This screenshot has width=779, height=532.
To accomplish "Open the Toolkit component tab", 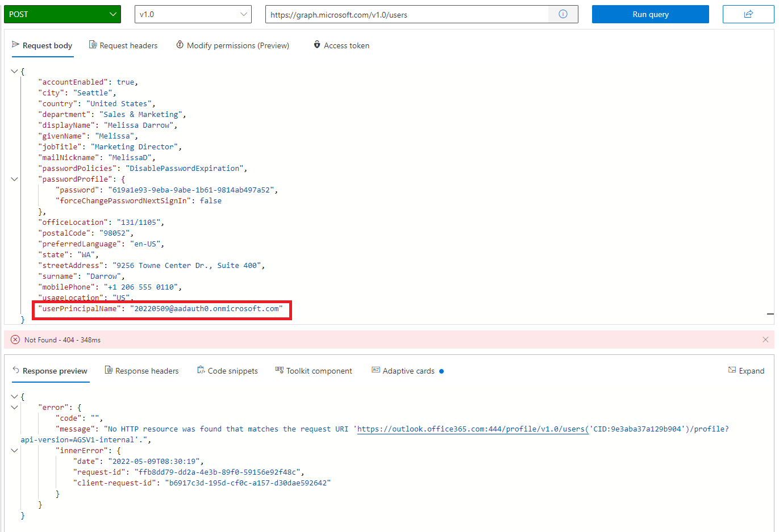I will pyautogui.click(x=314, y=371).
